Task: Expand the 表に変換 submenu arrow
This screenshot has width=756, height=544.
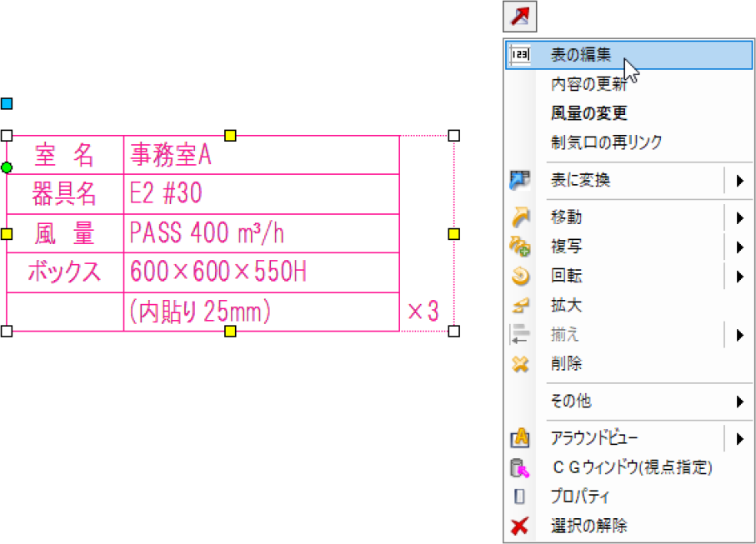Action: [739, 181]
